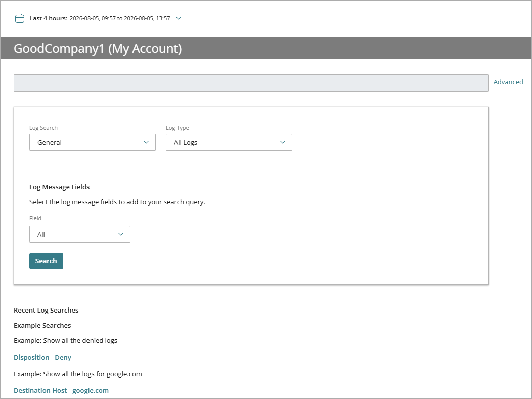Click the calendar icon beside Last 4 hours

(x=20, y=18)
